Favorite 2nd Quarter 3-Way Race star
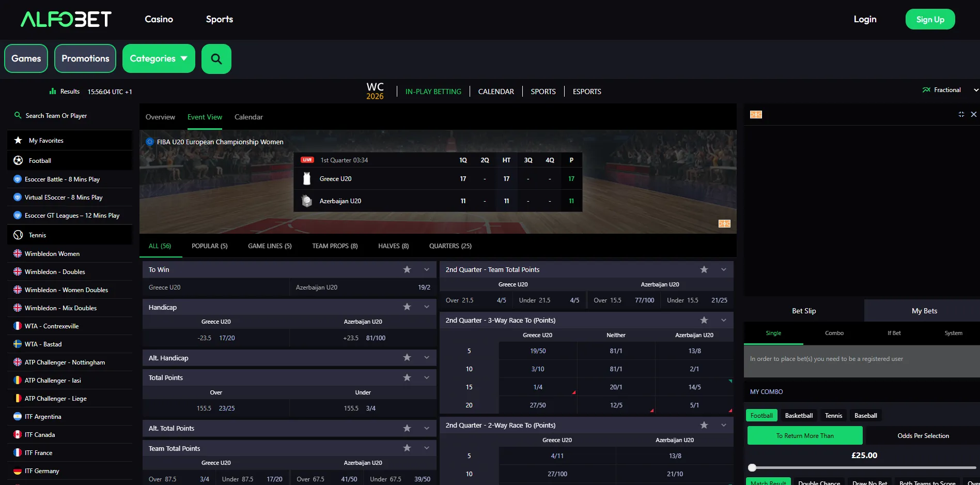The image size is (980, 485). [x=704, y=320]
